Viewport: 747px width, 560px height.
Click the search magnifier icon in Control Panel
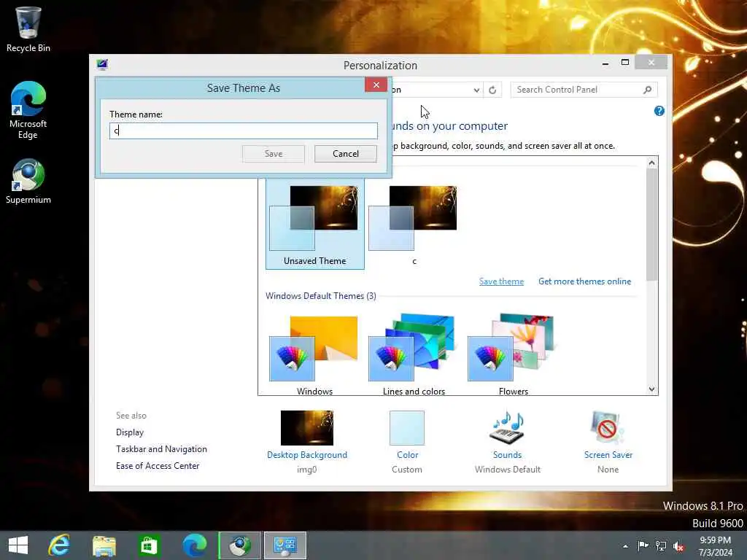647,90
